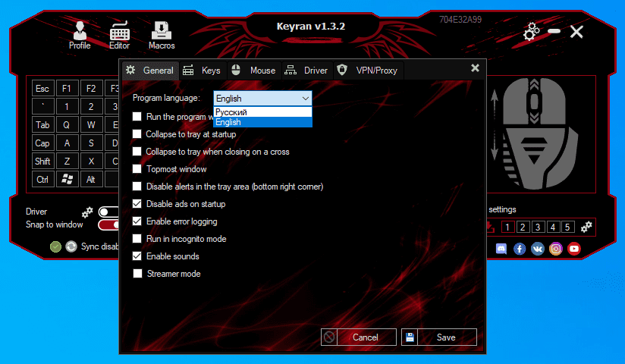This screenshot has height=364, width=625.
Task: Switch to the Driver tab
Action: pos(307,71)
